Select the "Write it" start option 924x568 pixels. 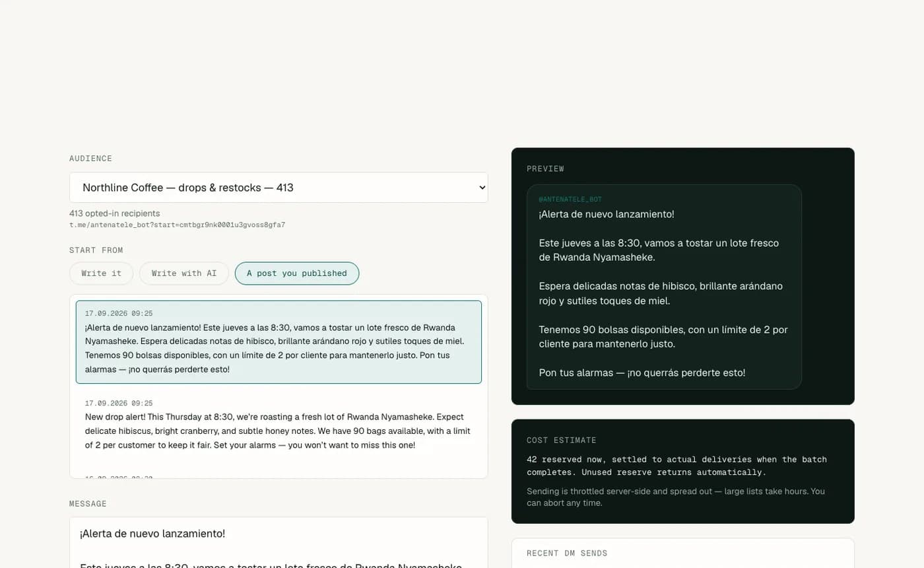point(101,273)
